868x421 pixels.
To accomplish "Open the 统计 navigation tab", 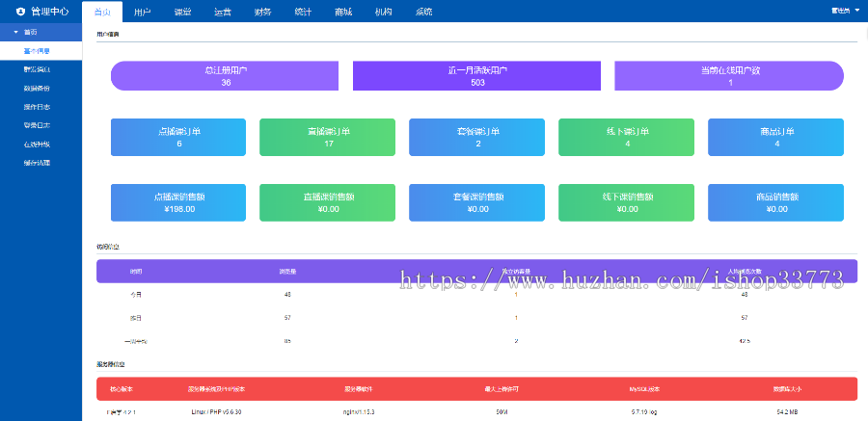I will 302,12.
